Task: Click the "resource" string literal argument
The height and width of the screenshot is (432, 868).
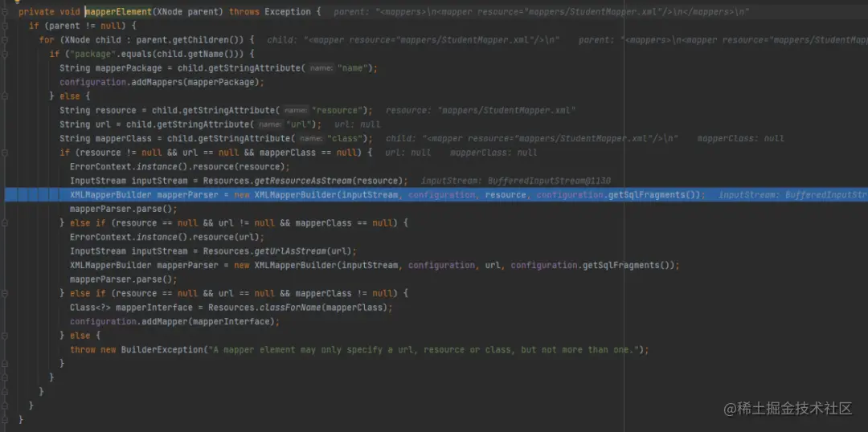Action: (338, 110)
